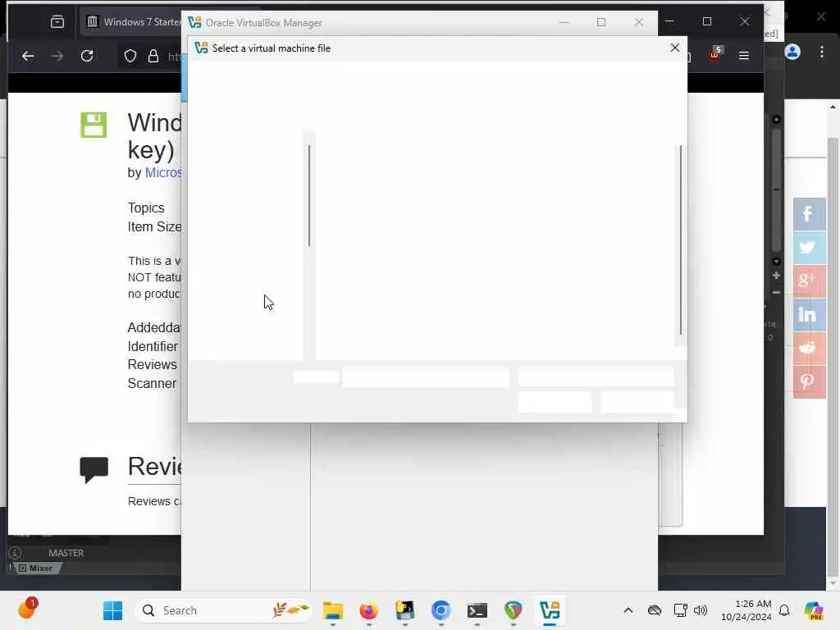
Task: Open the clock showing 1:26 AM
Action: coord(746,610)
